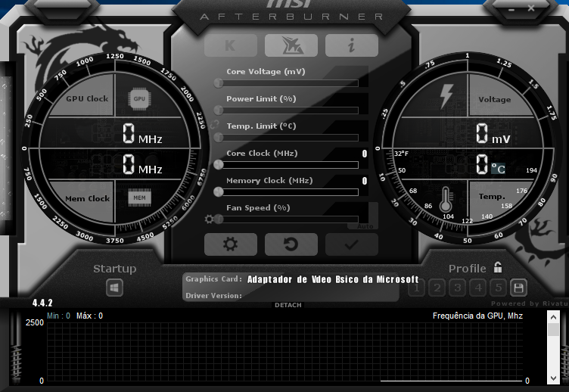
Task: Click the Profile label
Action: pos(468,269)
